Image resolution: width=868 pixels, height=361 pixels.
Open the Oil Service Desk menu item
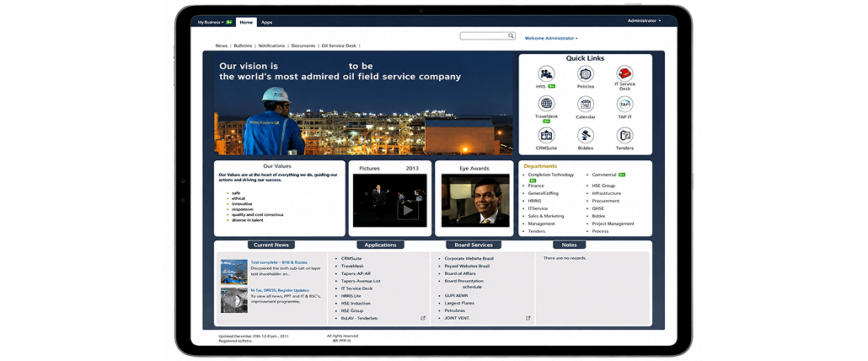340,46
